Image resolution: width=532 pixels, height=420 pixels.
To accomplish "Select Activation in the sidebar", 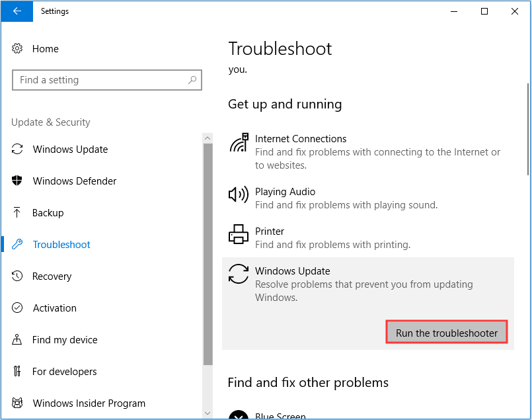I will (55, 308).
